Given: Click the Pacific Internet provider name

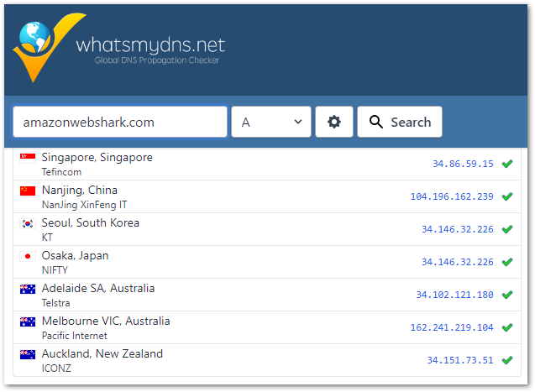Looking at the screenshot, I should [75, 336].
